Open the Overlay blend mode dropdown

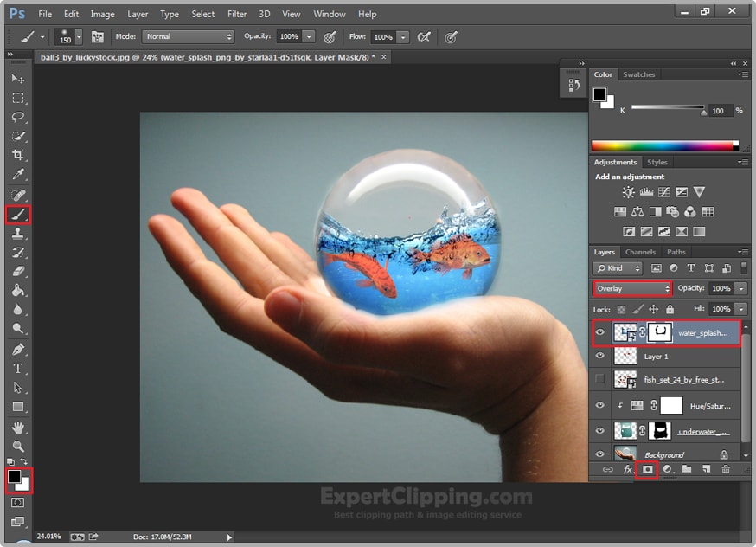(632, 288)
